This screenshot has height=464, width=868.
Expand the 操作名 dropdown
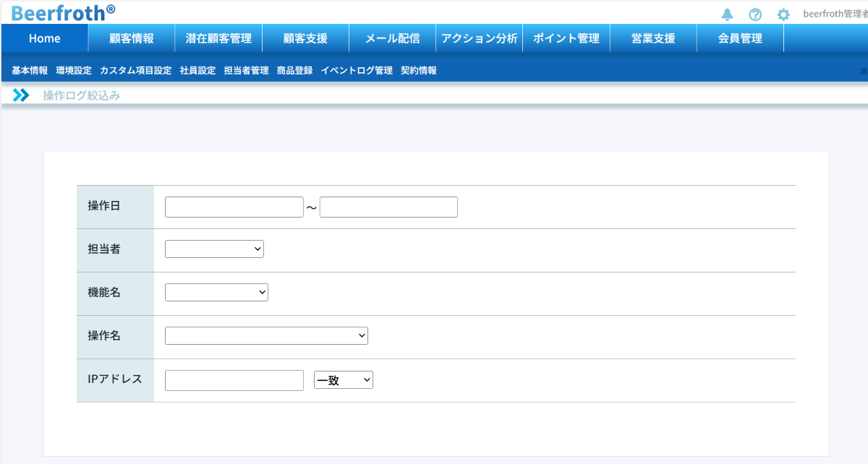coord(266,336)
